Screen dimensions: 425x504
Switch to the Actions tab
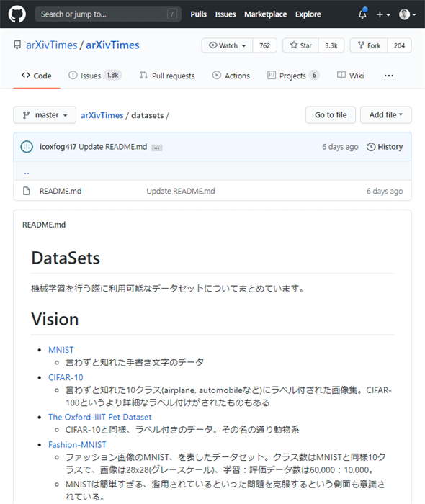point(231,76)
